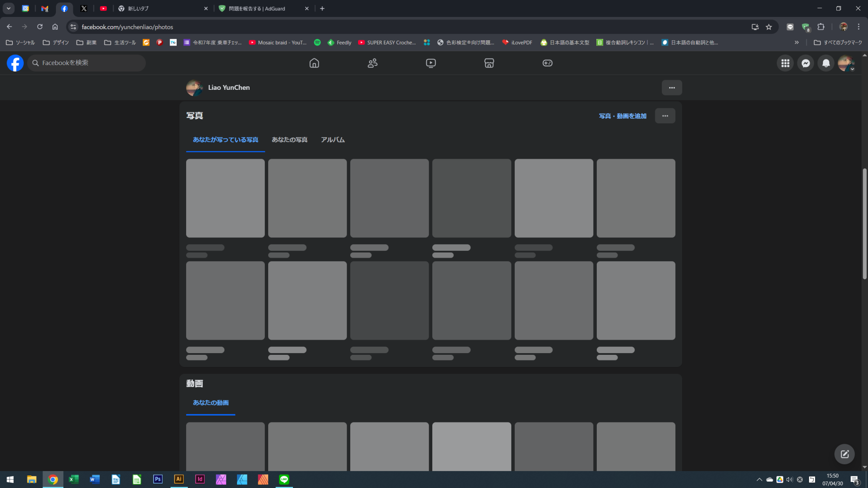Open the floating compose post button
The height and width of the screenshot is (488, 868).
[x=844, y=454]
